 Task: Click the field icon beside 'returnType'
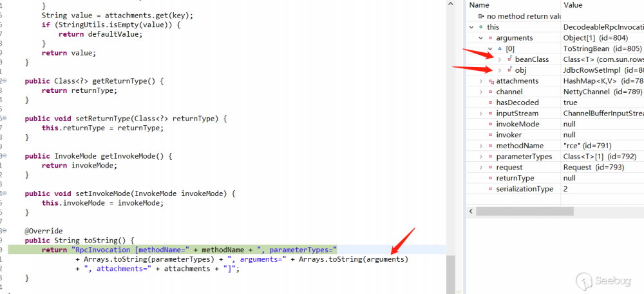pos(491,178)
